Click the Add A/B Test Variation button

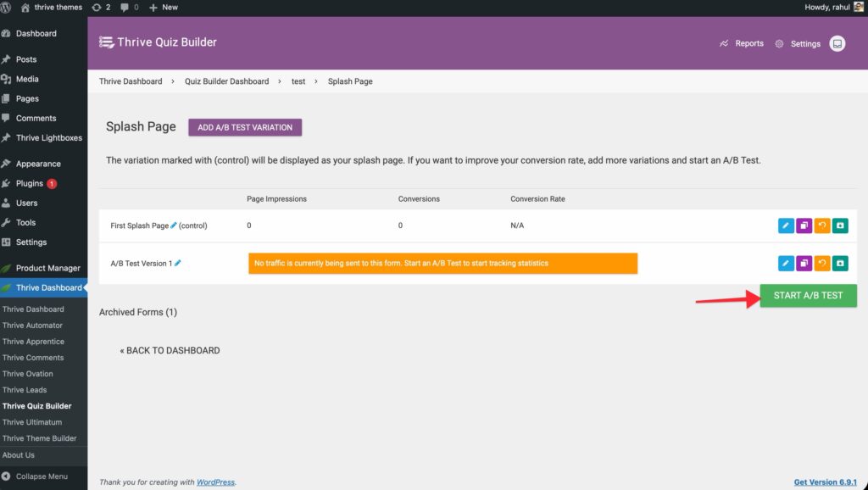pos(245,127)
